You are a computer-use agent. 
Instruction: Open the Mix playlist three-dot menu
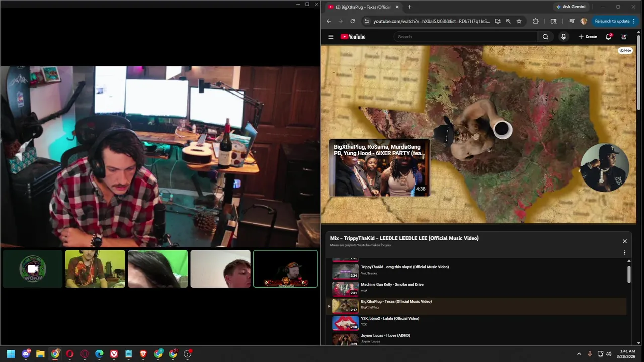pos(625,253)
